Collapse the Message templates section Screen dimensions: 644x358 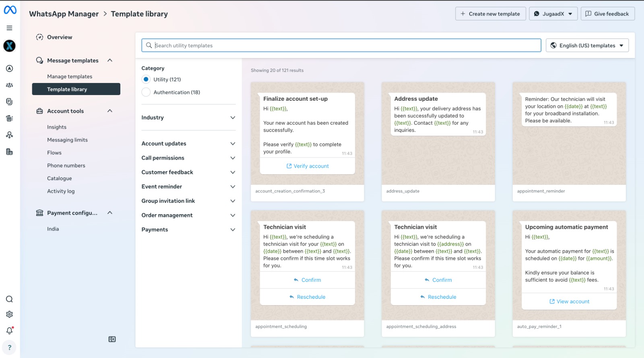pos(110,60)
